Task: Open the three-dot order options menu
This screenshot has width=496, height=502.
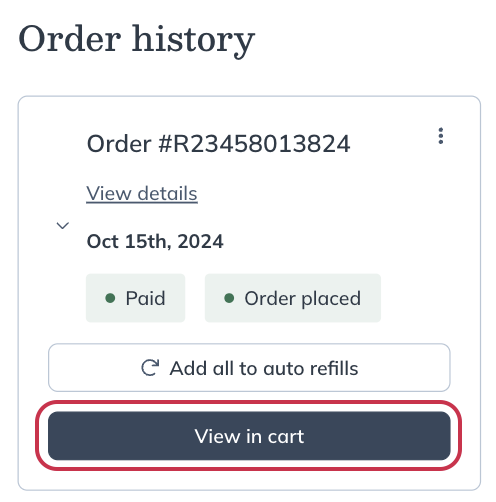Action: [x=441, y=136]
